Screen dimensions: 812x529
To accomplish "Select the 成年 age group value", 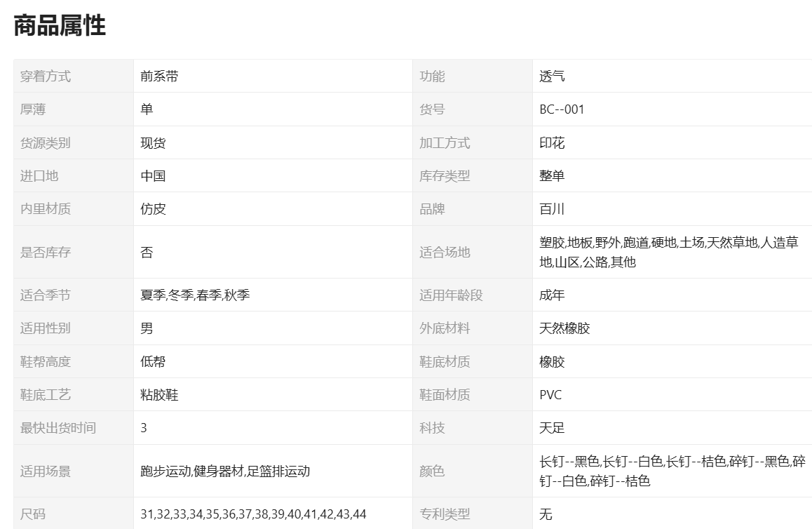I will (552, 295).
